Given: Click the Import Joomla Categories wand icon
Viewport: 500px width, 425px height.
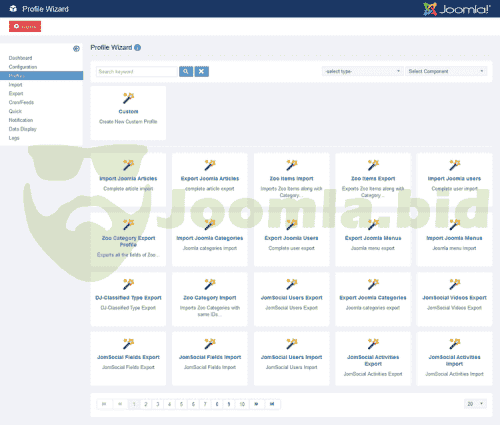Looking at the screenshot, I should click(210, 225).
